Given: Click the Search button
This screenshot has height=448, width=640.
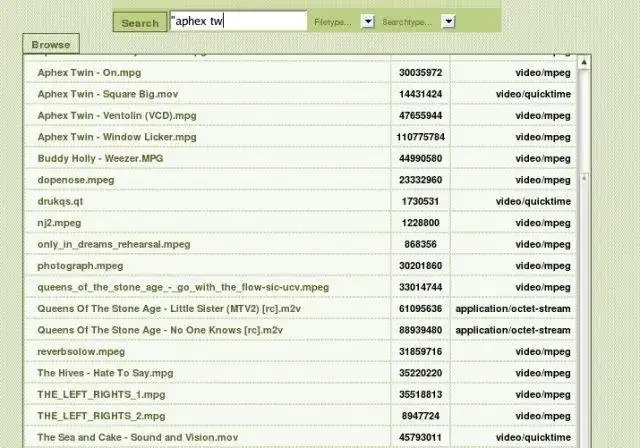Looking at the screenshot, I should coord(140,22).
